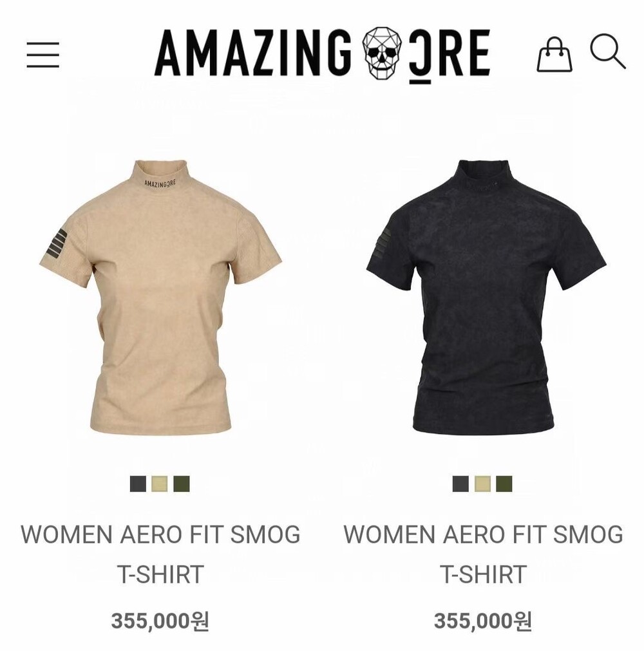Open the beige t-shirt product image

click(x=160, y=296)
